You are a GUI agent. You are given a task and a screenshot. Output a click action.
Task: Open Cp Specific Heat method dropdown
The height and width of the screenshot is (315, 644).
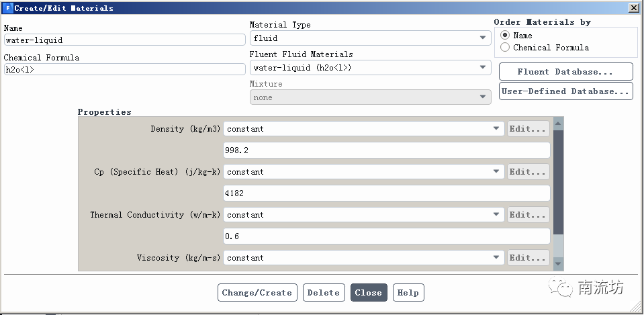pos(363,172)
